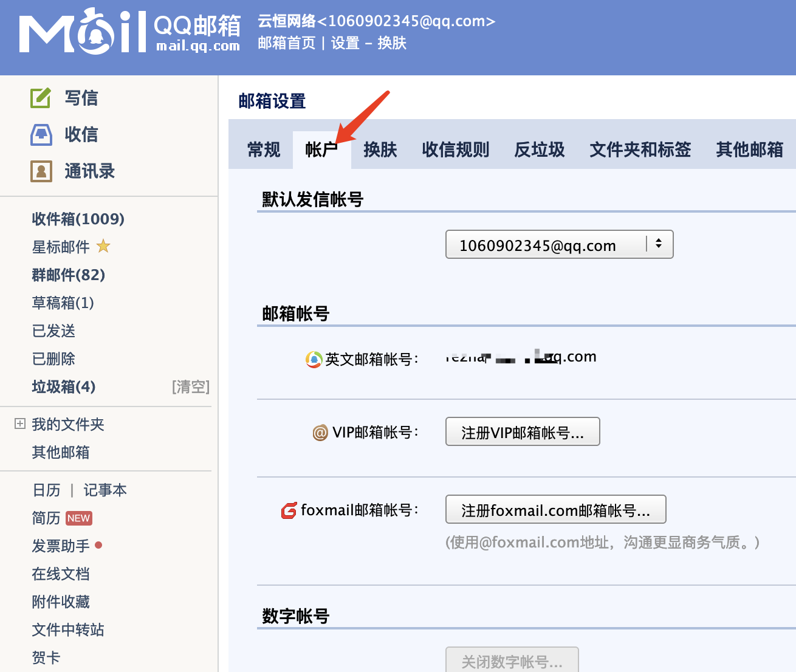Click the VIP mailbox @ icon
The width and height of the screenshot is (796, 672).
click(320, 433)
